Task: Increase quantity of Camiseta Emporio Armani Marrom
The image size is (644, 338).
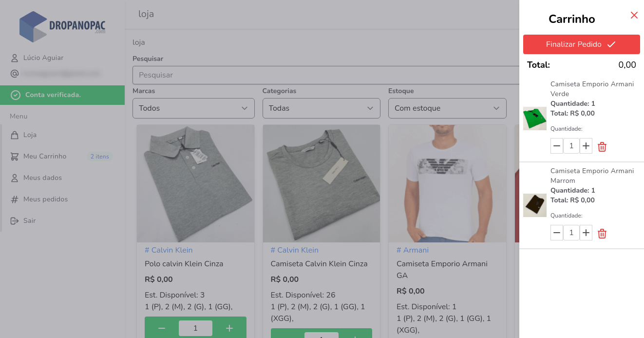Action: point(586,233)
